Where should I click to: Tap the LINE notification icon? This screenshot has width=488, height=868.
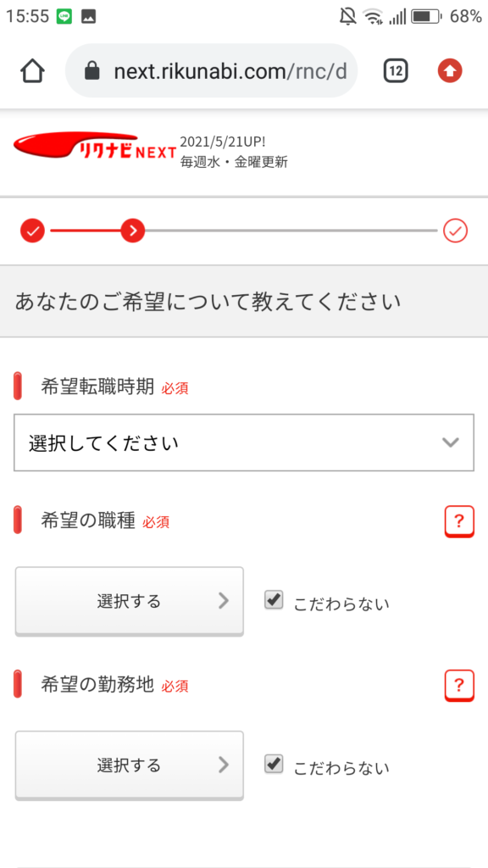64,17
